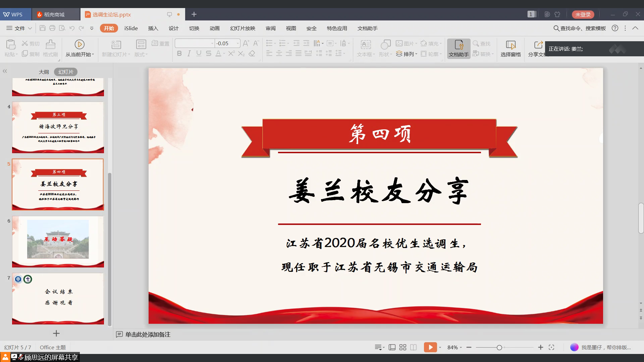Image resolution: width=644 pixels, height=362 pixels.
Task: Open the 文档助手 document assistant
Action: click(x=459, y=48)
